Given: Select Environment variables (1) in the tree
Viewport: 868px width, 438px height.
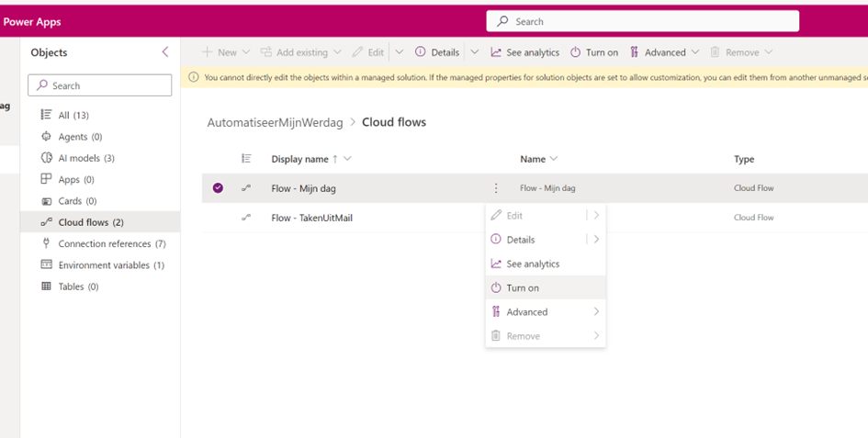Looking at the screenshot, I should 111,265.
